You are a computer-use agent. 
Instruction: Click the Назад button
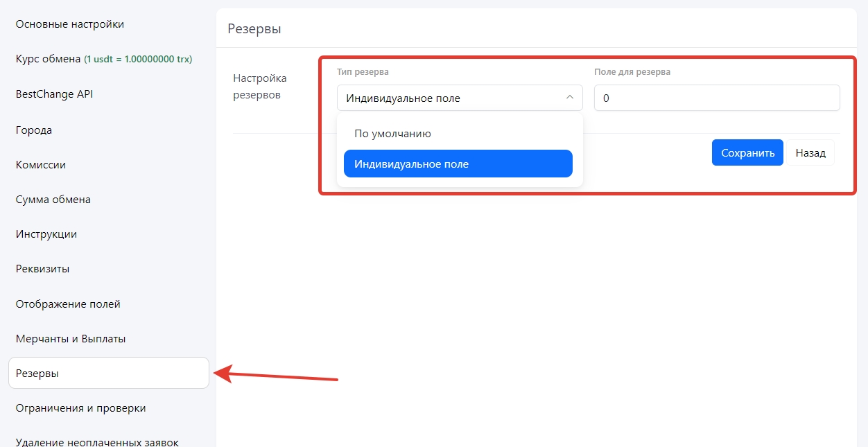pyautogui.click(x=810, y=153)
